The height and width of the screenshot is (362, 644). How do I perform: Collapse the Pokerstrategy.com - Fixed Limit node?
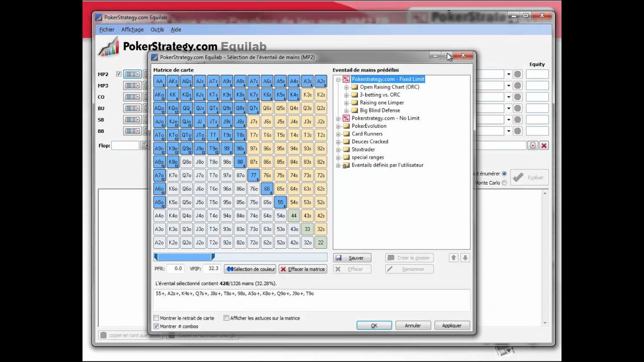[x=338, y=79]
